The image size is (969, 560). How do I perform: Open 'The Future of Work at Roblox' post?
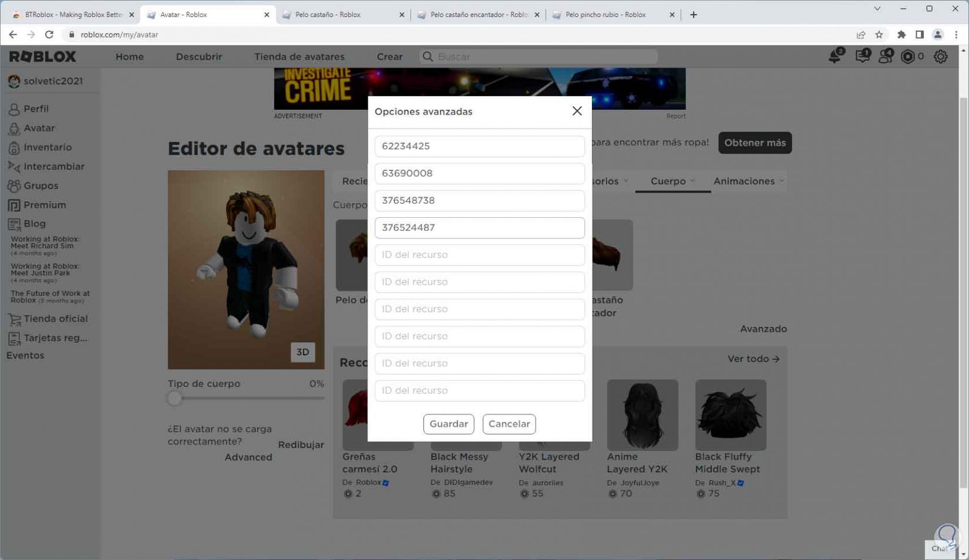[50, 296]
